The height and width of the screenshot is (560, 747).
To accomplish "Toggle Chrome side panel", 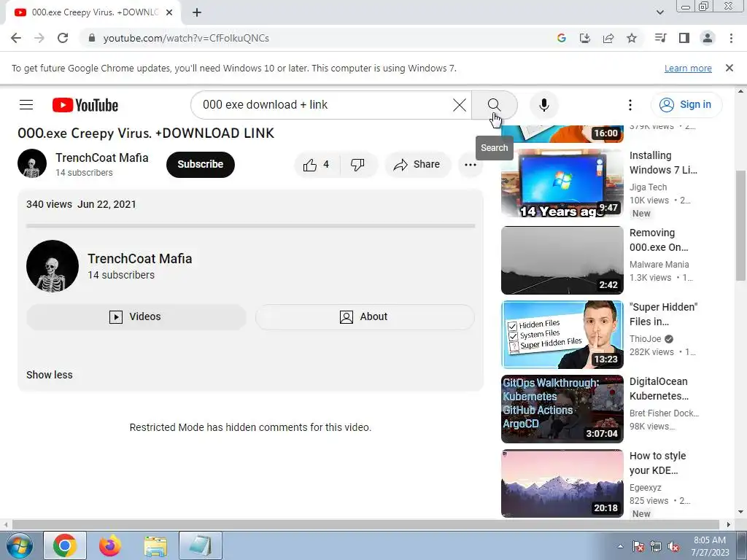I will (684, 38).
